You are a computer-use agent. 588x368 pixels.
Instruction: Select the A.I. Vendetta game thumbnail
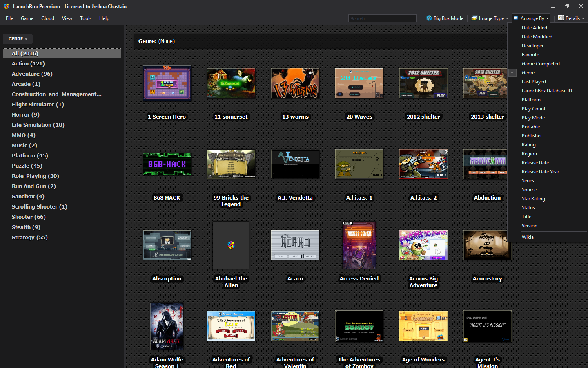click(295, 164)
